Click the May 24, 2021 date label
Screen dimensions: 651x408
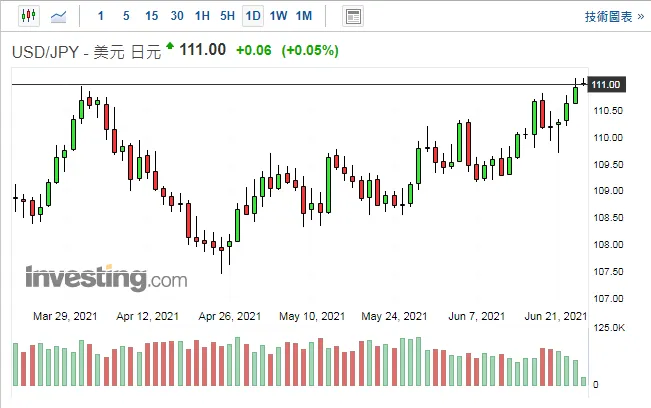click(x=394, y=316)
